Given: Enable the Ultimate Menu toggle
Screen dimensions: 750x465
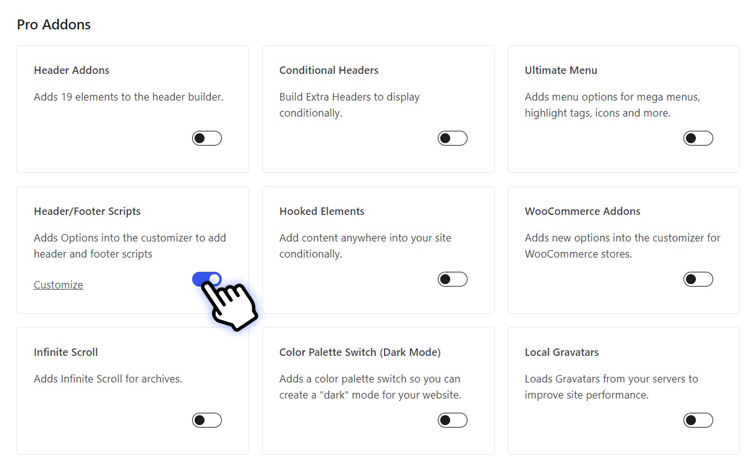Looking at the screenshot, I should [x=698, y=138].
